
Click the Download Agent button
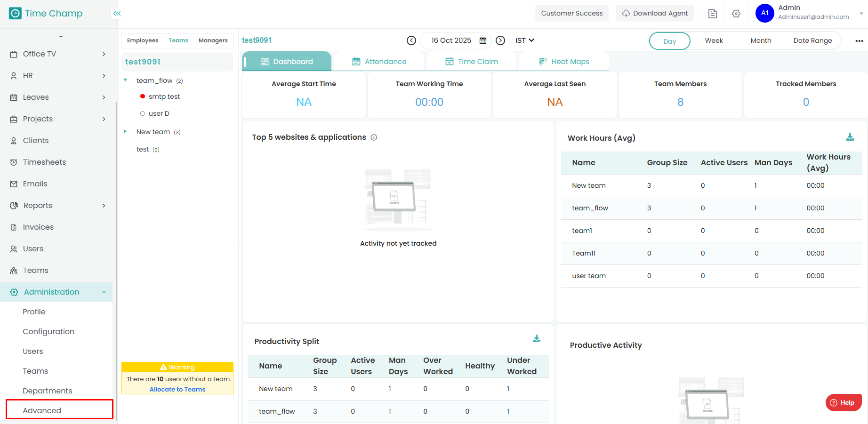pyautogui.click(x=654, y=13)
